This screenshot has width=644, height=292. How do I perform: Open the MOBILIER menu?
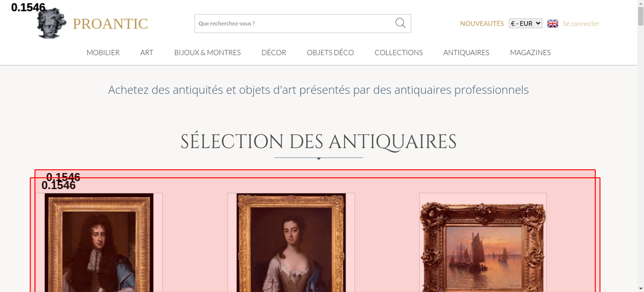pyautogui.click(x=103, y=52)
